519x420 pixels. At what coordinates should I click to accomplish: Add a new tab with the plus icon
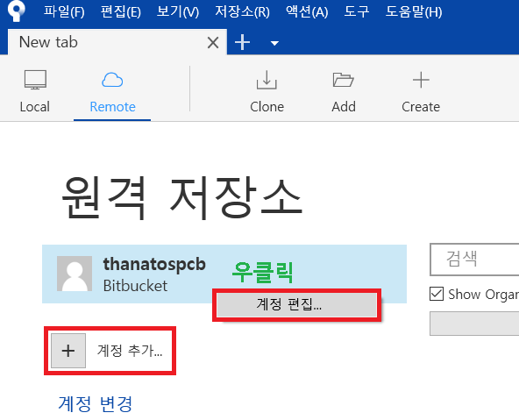(242, 42)
